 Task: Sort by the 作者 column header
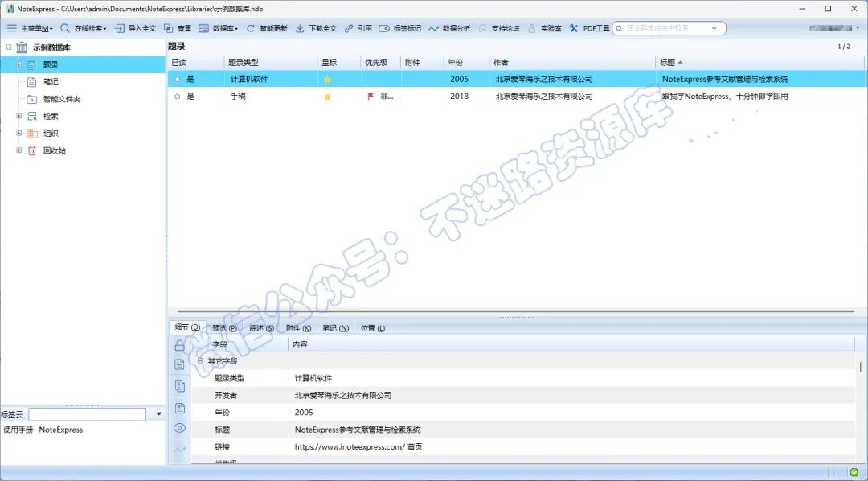(x=572, y=63)
